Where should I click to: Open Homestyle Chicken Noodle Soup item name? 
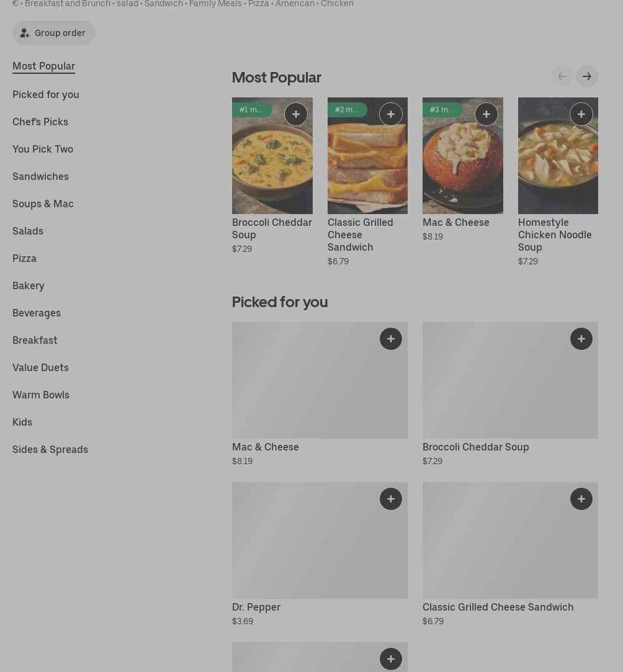(x=555, y=235)
